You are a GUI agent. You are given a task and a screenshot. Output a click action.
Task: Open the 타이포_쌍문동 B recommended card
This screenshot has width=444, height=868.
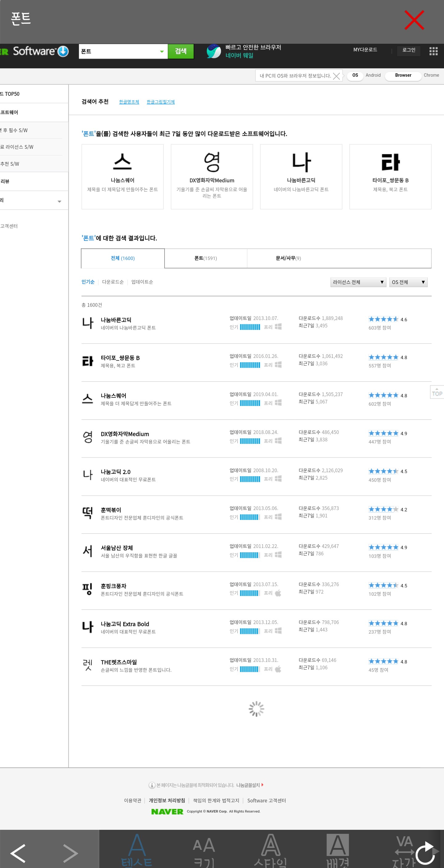pos(390,176)
